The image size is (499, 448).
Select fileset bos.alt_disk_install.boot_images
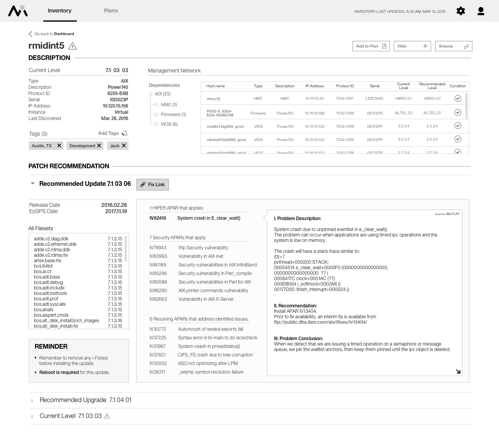tap(78, 321)
